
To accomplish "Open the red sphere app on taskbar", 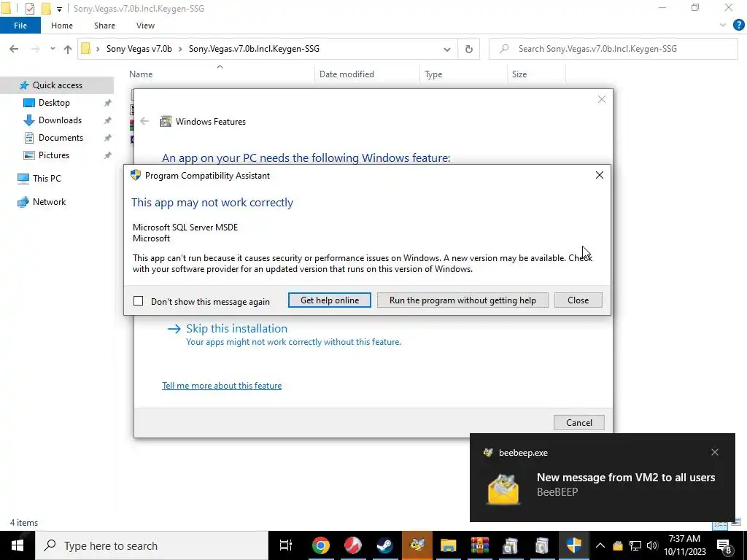I will [353, 545].
